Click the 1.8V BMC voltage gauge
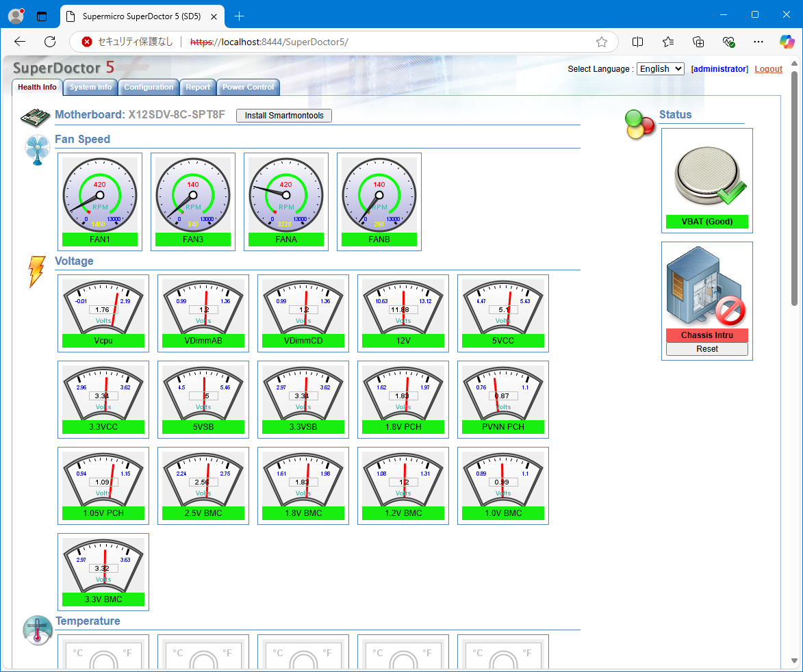Viewport: 803px width, 672px height. point(303,479)
